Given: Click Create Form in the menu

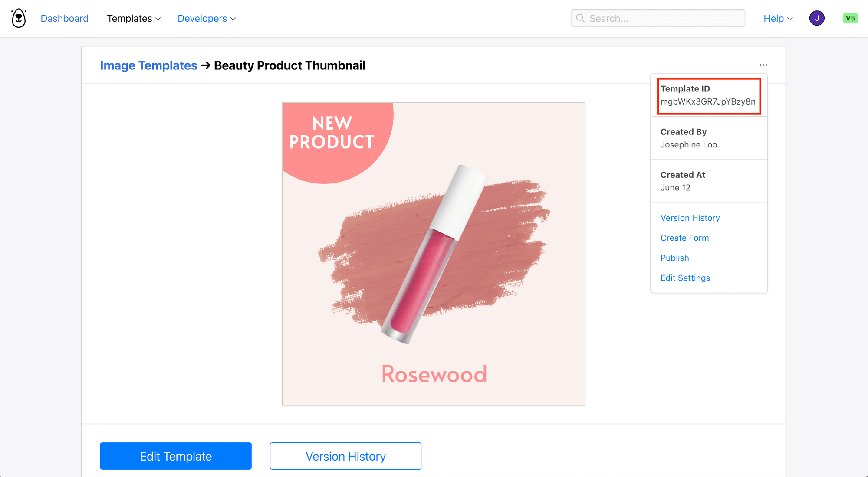Looking at the screenshot, I should pyautogui.click(x=684, y=238).
